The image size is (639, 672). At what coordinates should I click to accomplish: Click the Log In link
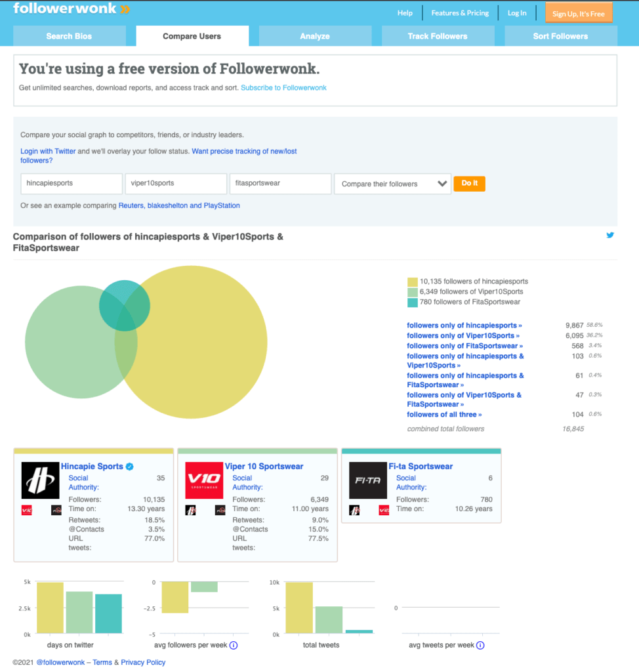(x=517, y=13)
